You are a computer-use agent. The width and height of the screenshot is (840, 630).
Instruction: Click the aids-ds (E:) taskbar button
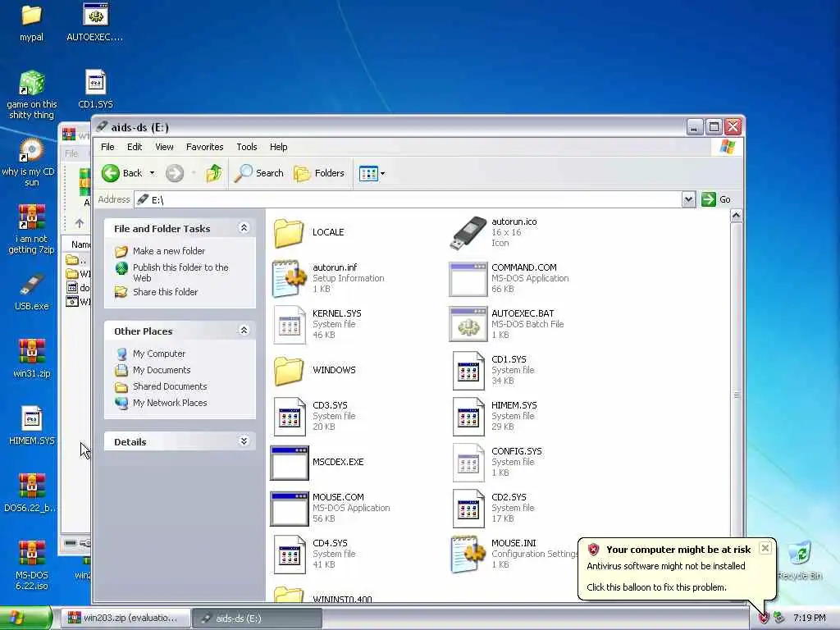tap(257, 618)
